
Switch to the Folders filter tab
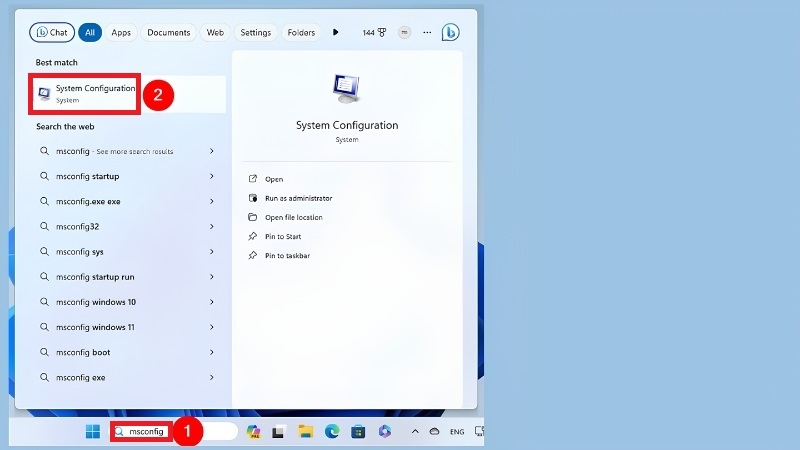301,32
